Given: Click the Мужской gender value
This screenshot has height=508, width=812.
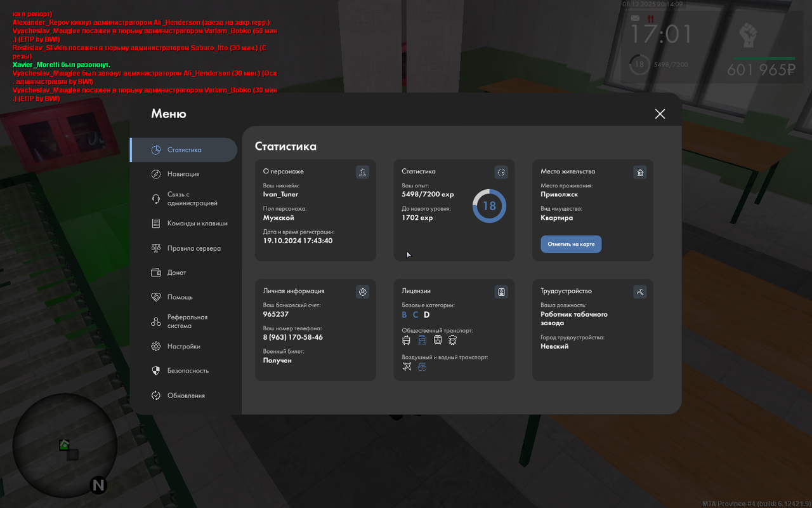Looking at the screenshot, I should pos(278,218).
